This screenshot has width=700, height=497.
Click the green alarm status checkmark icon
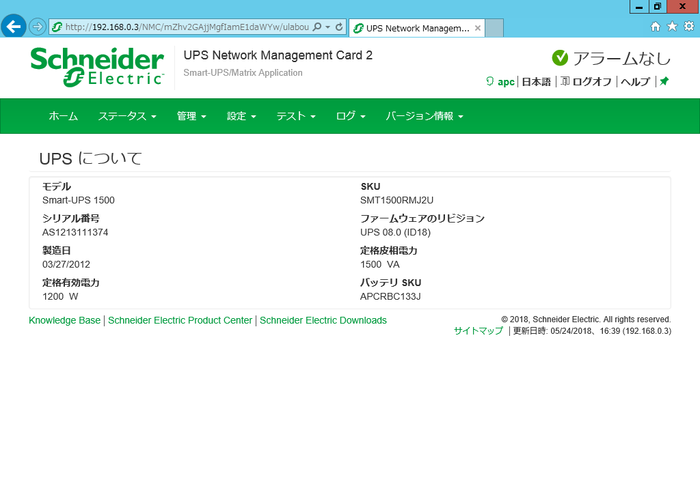[560, 58]
